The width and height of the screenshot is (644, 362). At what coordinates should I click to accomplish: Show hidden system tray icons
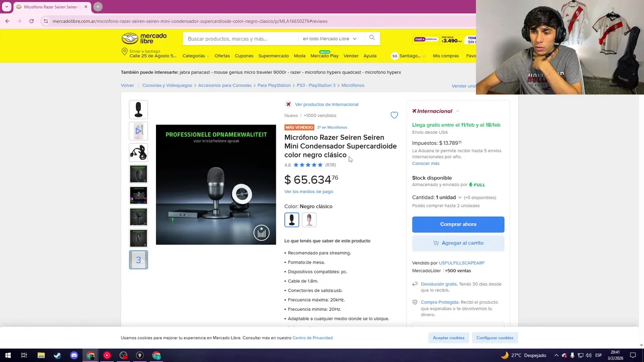[555, 355]
